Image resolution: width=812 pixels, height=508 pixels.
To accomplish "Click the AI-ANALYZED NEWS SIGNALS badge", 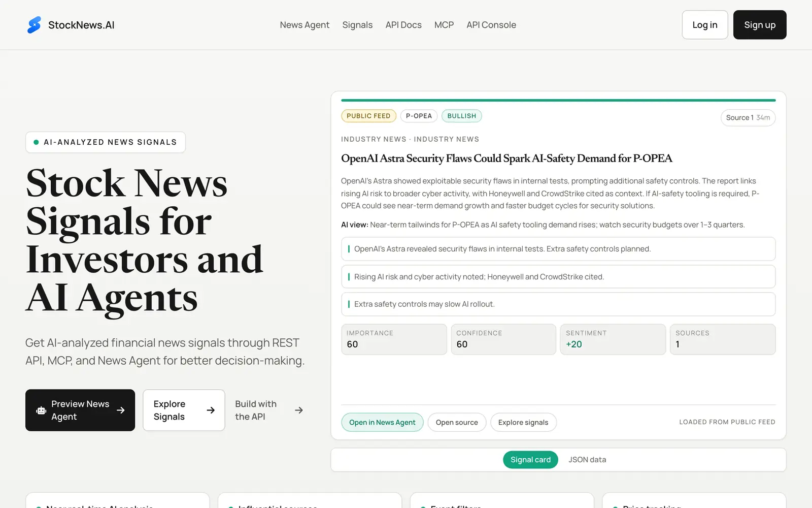I will pyautogui.click(x=106, y=142).
